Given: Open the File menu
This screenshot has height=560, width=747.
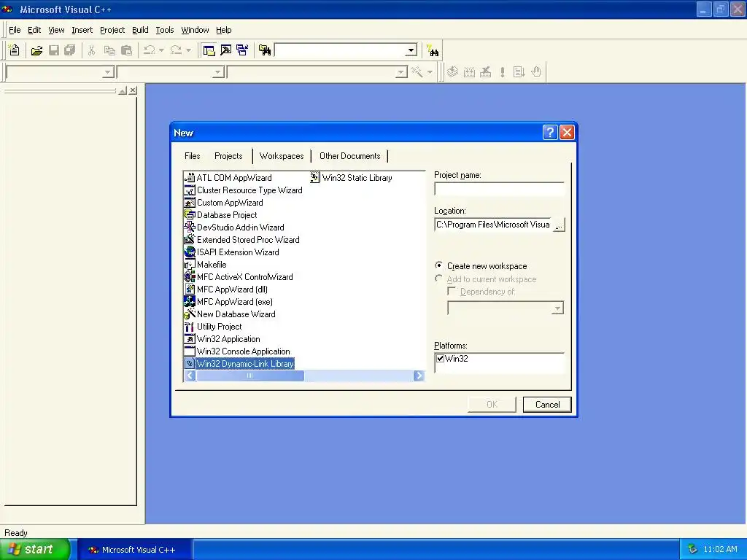Looking at the screenshot, I should tap(15, 30).
